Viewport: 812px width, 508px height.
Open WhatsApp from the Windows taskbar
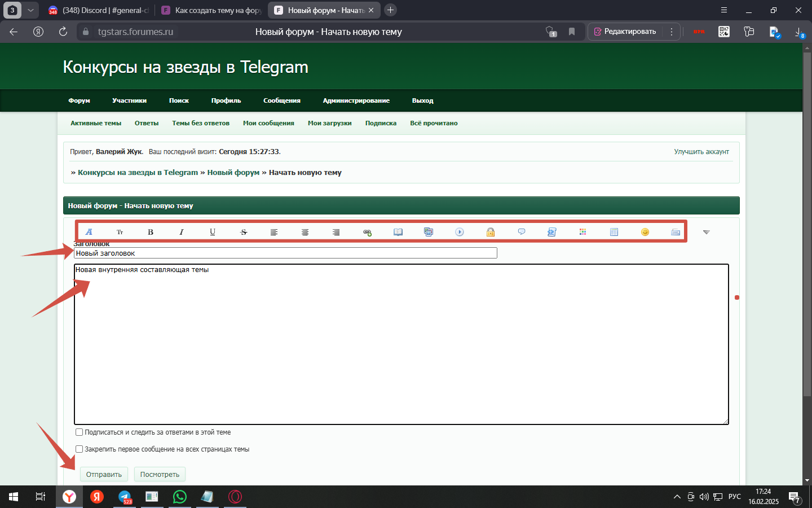(x=180, y=497)
